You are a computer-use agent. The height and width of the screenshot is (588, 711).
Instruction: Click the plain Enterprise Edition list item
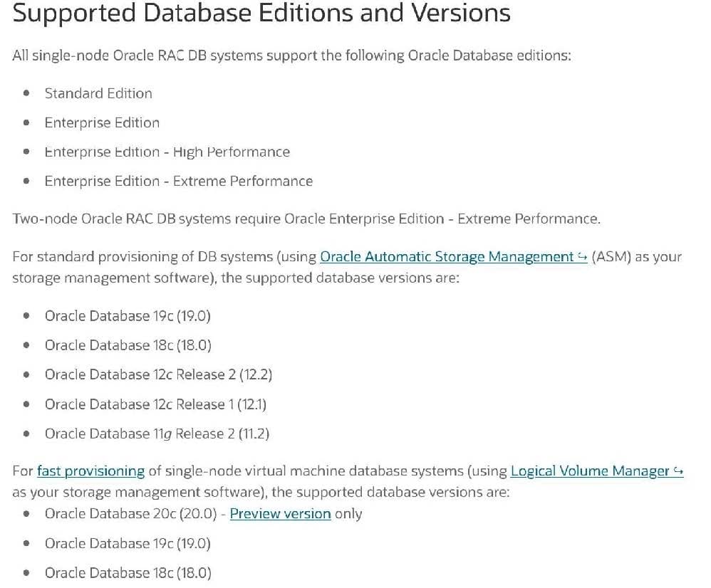pyautogui.click(x=102, y=123)
